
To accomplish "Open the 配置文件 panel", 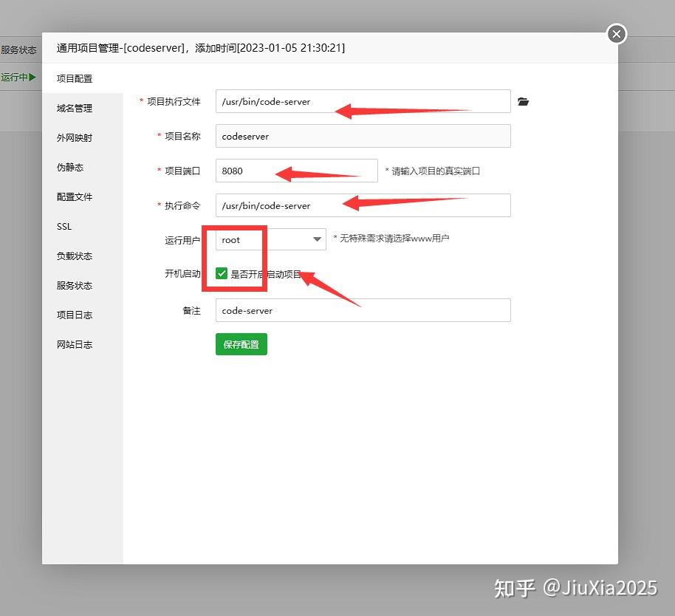I will tap(74, 196).
